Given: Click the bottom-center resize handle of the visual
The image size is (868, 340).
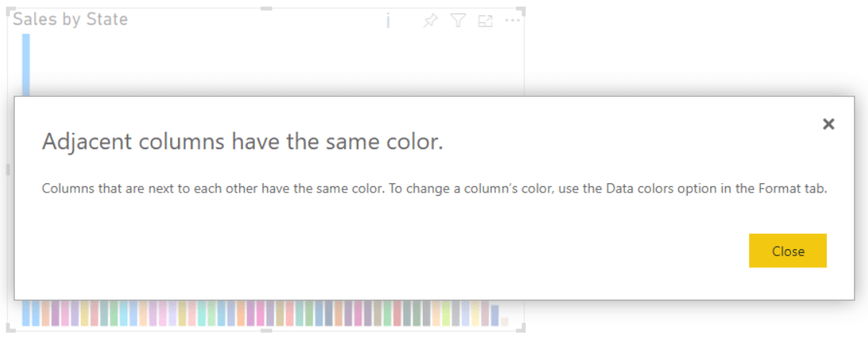Looking at the screenshot, I should (267, 331).
